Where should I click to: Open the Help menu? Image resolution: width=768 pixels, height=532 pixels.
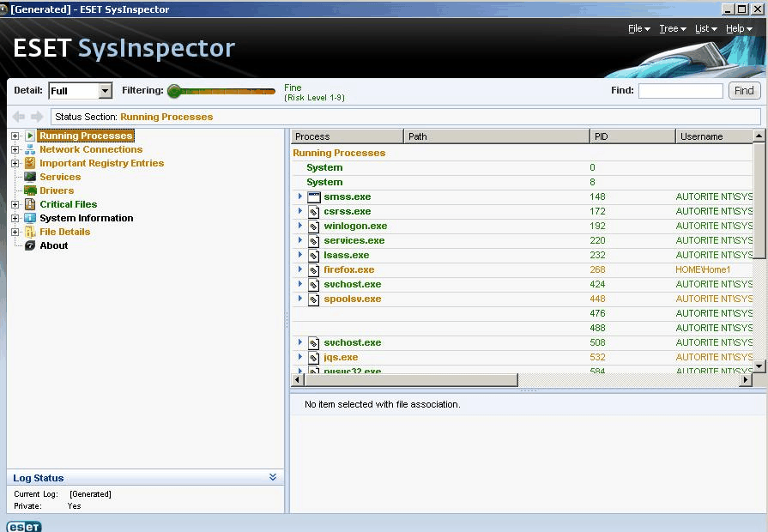(739, 29)
